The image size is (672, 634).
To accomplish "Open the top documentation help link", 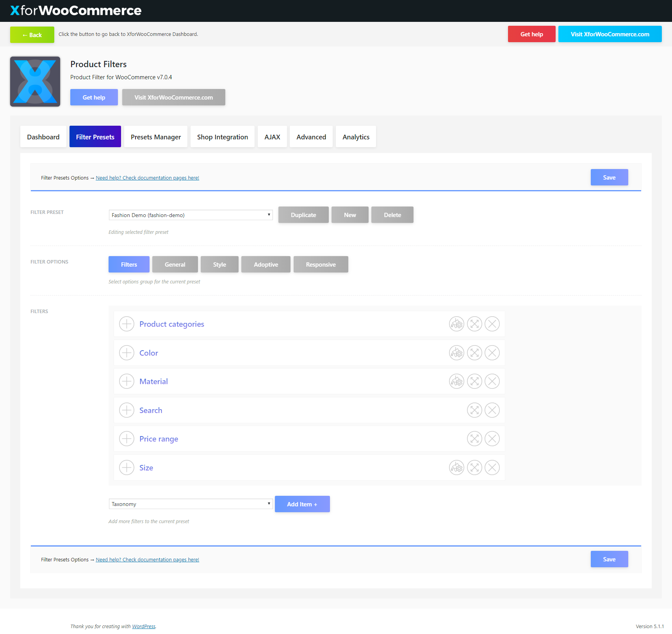I will (x=147, y=178).
